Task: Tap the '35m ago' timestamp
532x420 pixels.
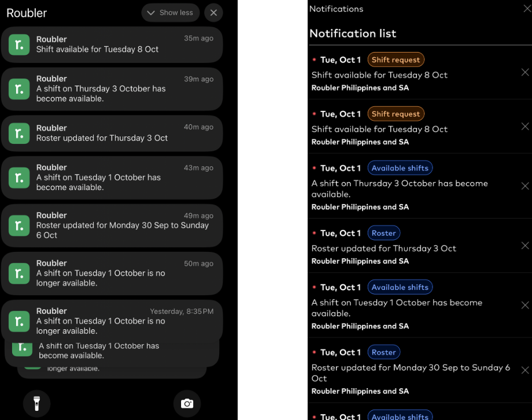Action: coord(198,38)
